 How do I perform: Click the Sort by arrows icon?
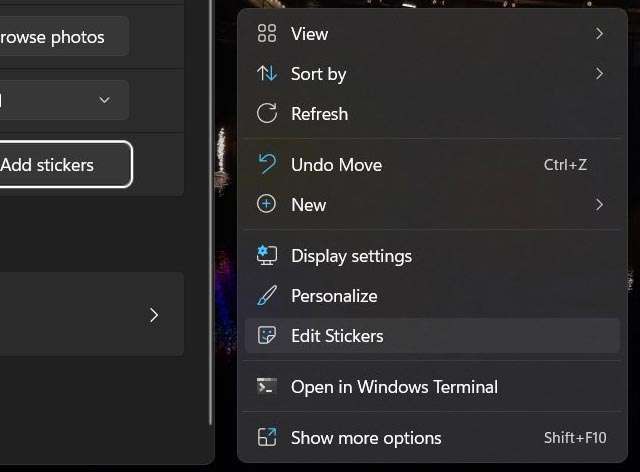click(266, 74)
